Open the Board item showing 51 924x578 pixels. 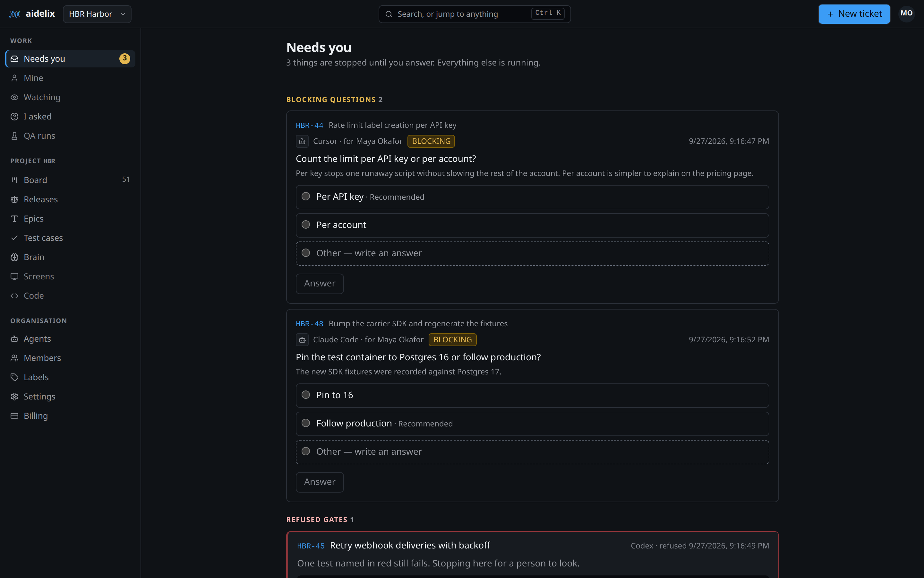tap(70, 180)
